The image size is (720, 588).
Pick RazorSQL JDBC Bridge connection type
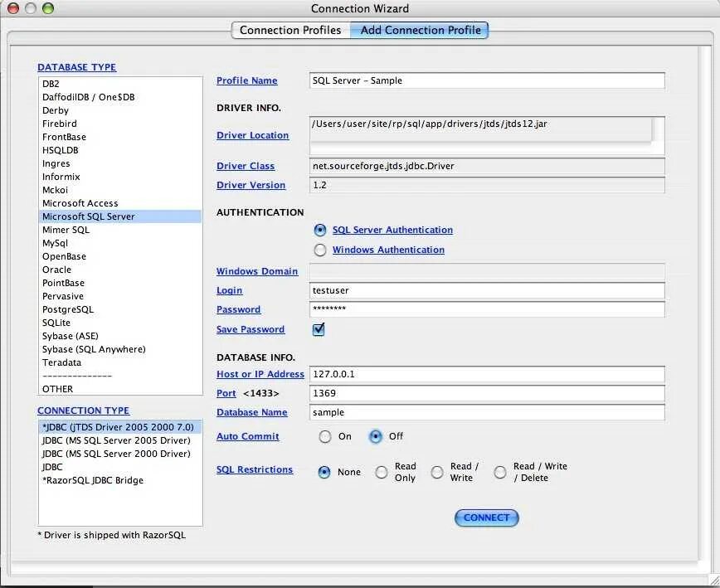click(120, 480)
